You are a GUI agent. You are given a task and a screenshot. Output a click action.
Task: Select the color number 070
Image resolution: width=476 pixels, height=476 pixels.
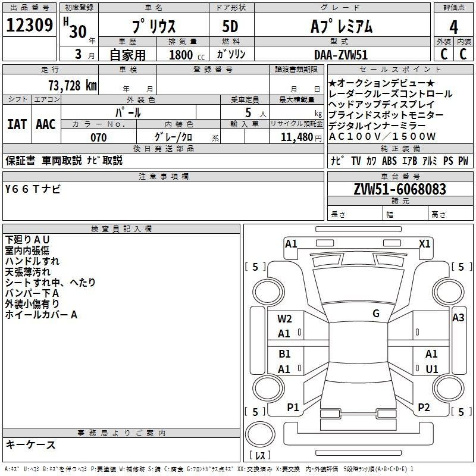pyautogui.click(x=99, y=137)
